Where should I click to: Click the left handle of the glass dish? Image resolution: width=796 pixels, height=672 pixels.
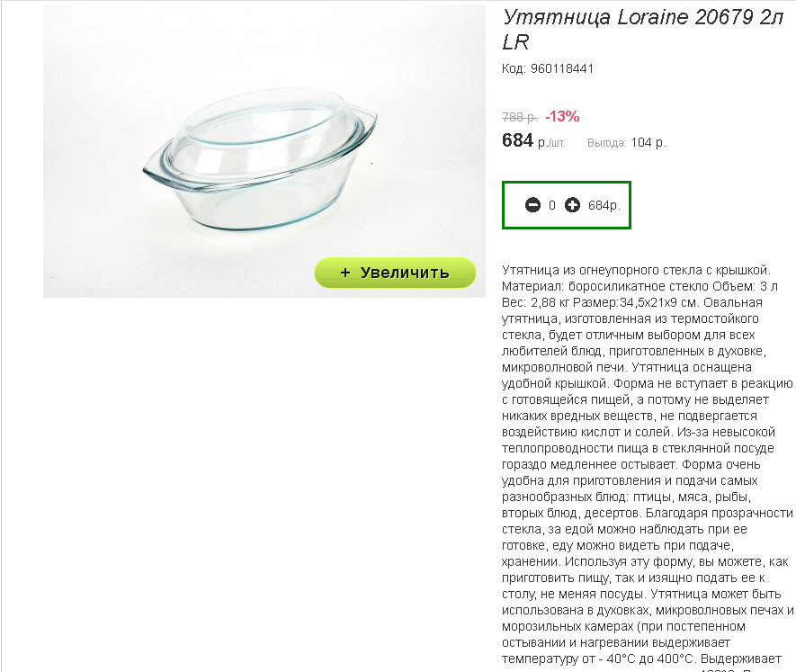[153, 170]
